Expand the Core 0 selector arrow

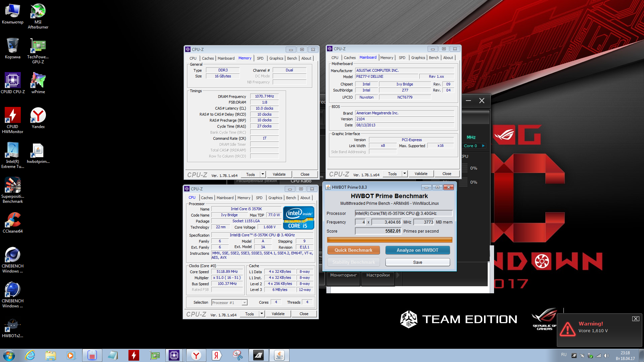click(483, 146)
